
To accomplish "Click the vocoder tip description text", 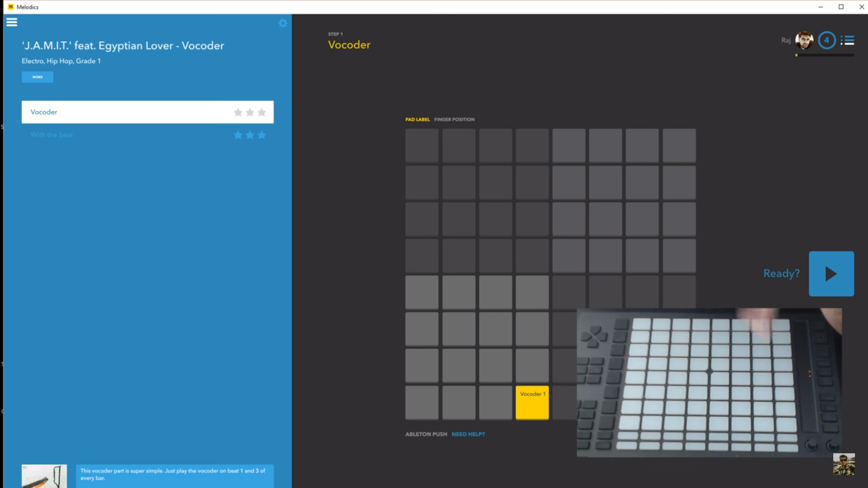I will pyautogui.click(x=174, y=474).
